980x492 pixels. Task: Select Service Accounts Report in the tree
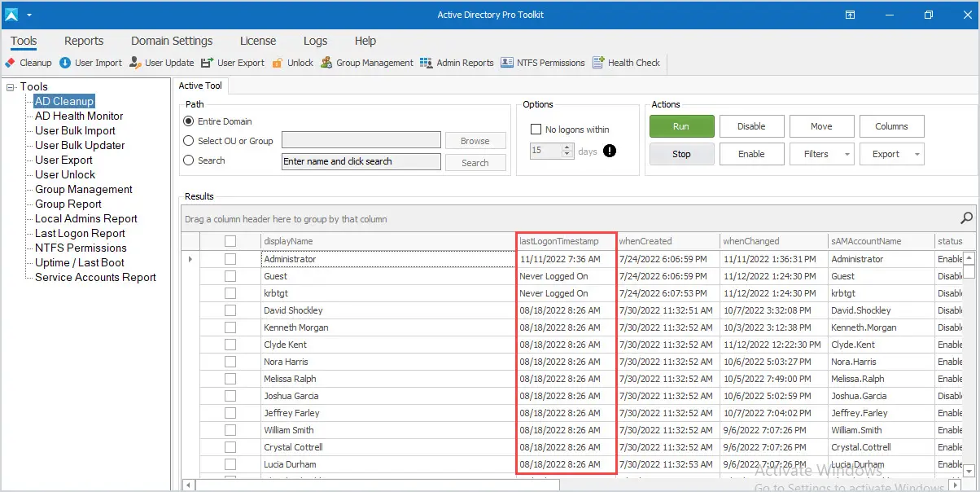[x=95, y=277]
